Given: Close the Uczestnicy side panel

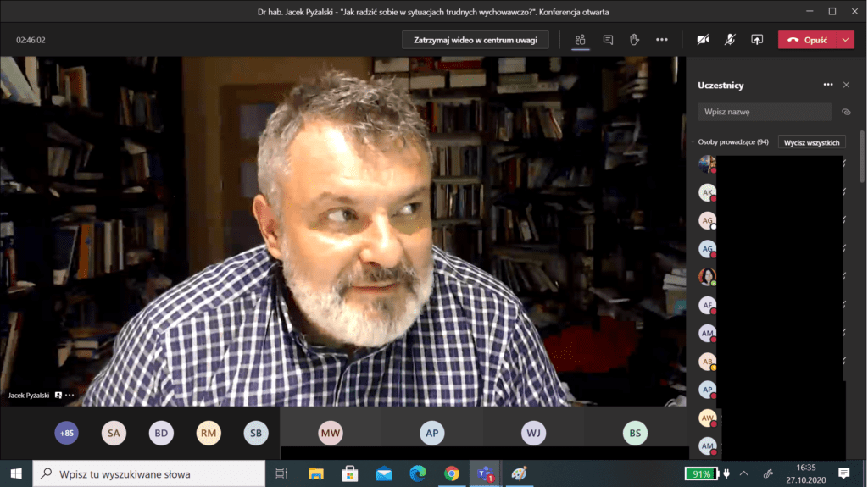Looking at the screenshot, I should (x=846, y=85).
